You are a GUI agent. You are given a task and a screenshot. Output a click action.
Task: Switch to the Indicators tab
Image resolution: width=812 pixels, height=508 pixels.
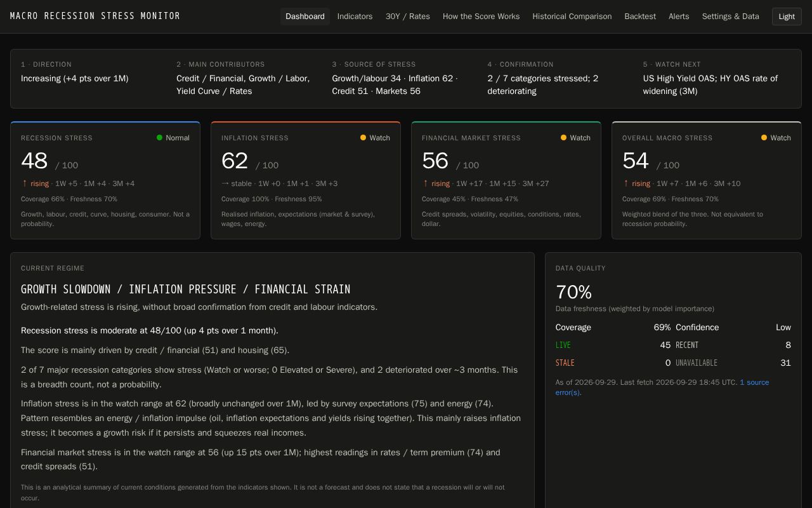355,17
